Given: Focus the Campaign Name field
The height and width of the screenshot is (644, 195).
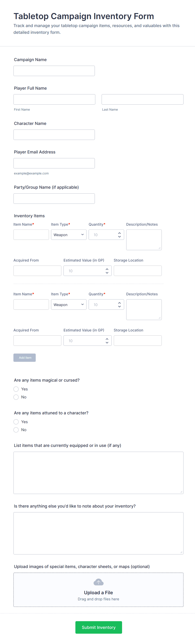Looking at the screenshot, I should [54, 71].
